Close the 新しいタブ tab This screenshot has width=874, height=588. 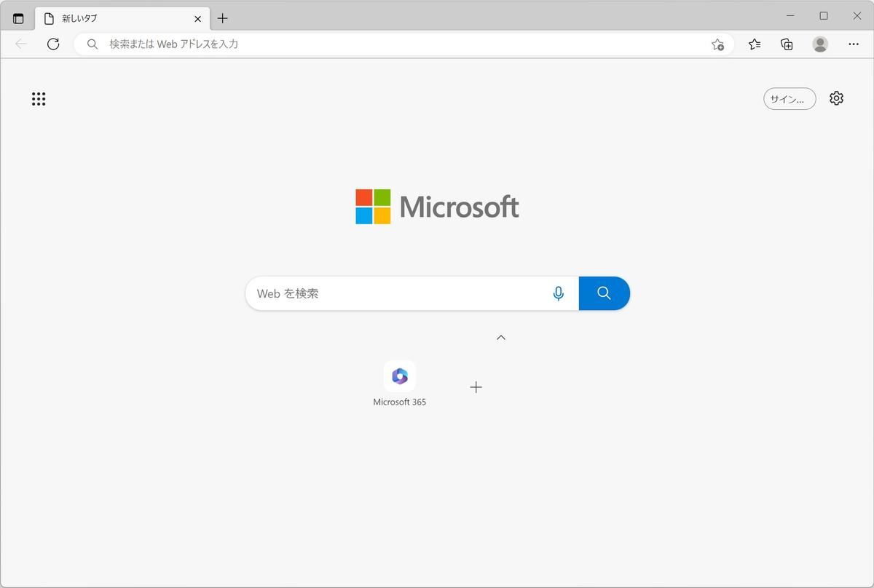click(197, 19)
